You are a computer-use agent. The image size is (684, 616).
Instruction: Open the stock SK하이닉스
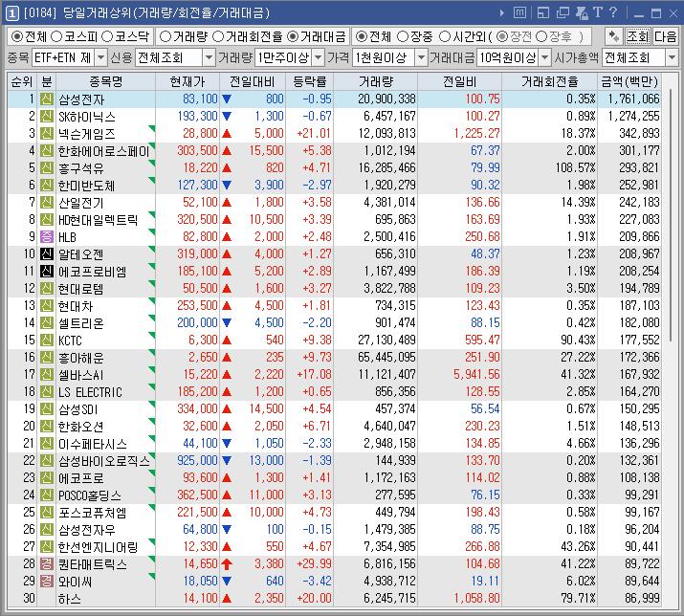pos(87,117)
